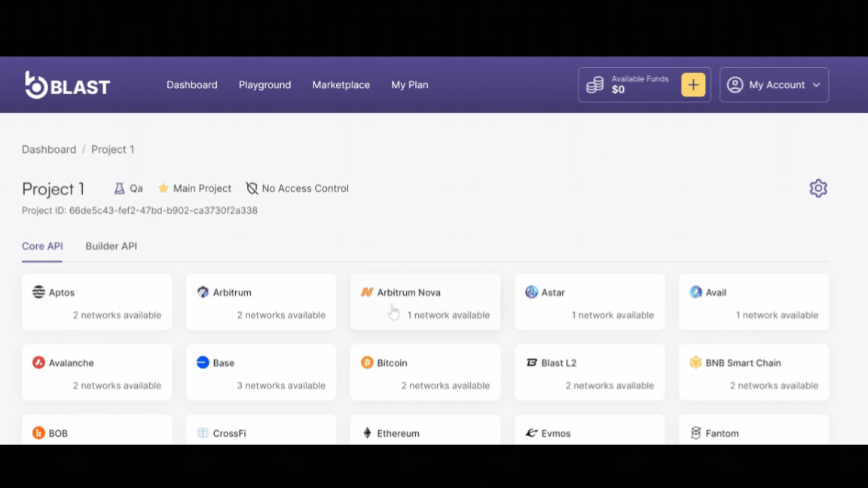Switch to the Core API tab
The image size is (868, 488).
coord(42,246)
